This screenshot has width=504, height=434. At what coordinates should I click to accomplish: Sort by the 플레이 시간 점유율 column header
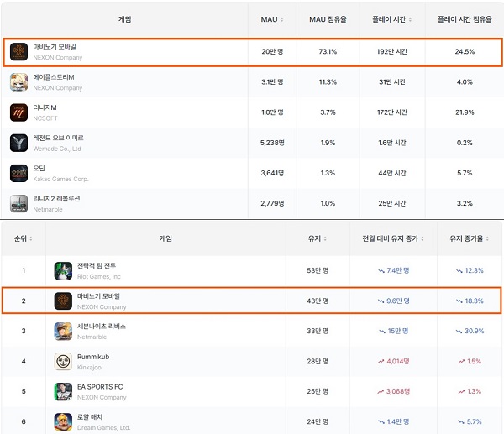[462, 19]
